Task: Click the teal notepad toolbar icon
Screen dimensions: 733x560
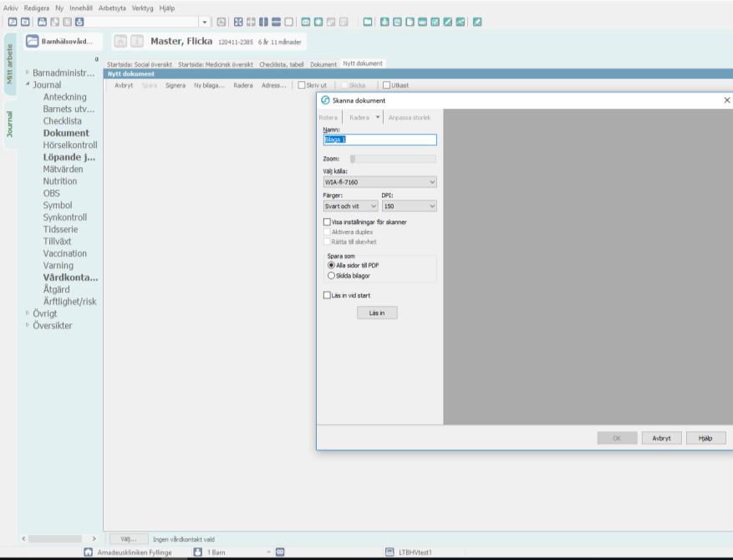Action: pyautogui.click(x=397, y=22)
